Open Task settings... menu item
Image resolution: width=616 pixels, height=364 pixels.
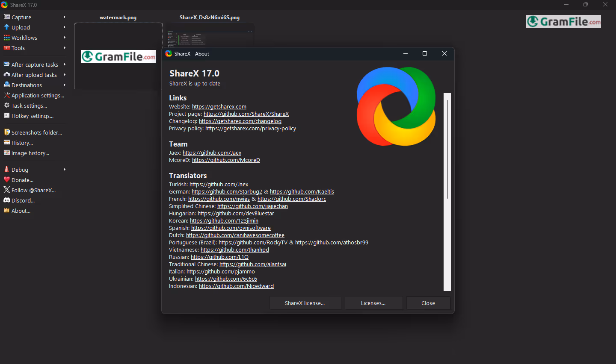click(34, 106)
